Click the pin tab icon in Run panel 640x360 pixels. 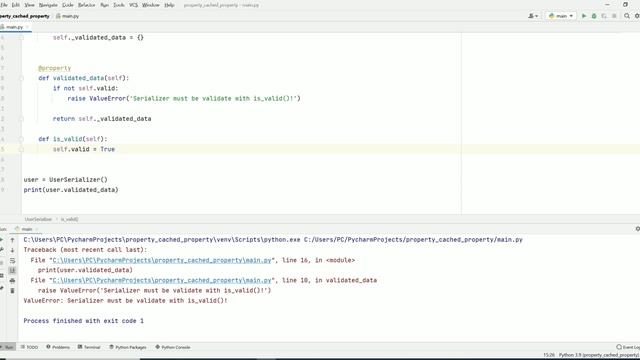pos(2,288)
